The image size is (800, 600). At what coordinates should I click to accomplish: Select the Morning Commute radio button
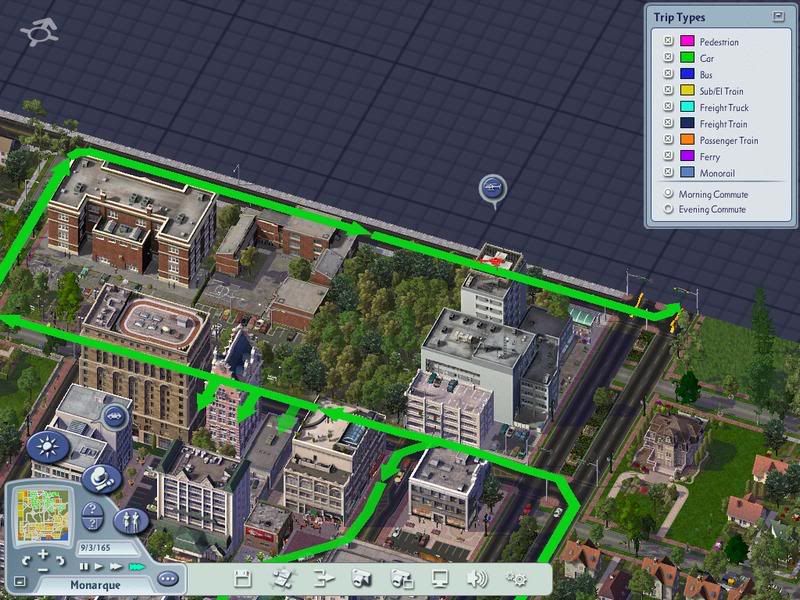(x=668, y=194)
